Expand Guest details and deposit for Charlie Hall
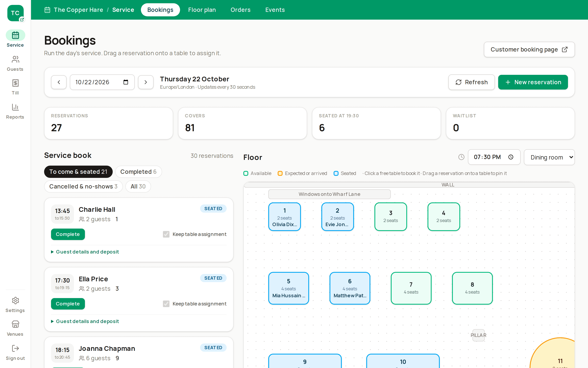588x368 pixels. [85, 252]
